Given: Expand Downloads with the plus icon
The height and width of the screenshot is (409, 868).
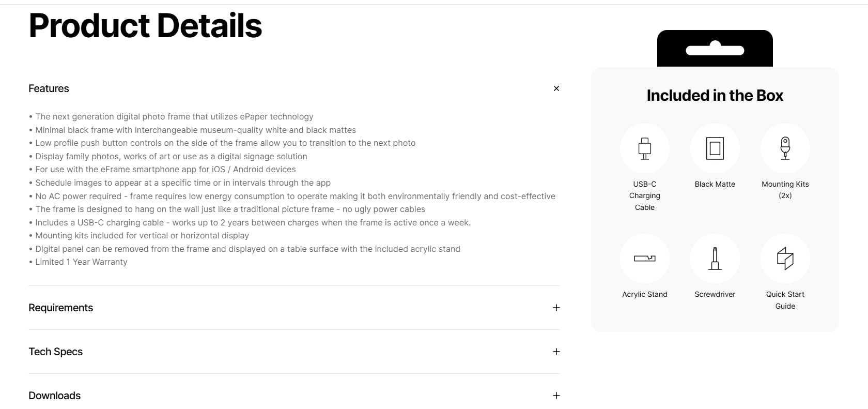Looking at the screenshot, I should click(x=556, y=396).
